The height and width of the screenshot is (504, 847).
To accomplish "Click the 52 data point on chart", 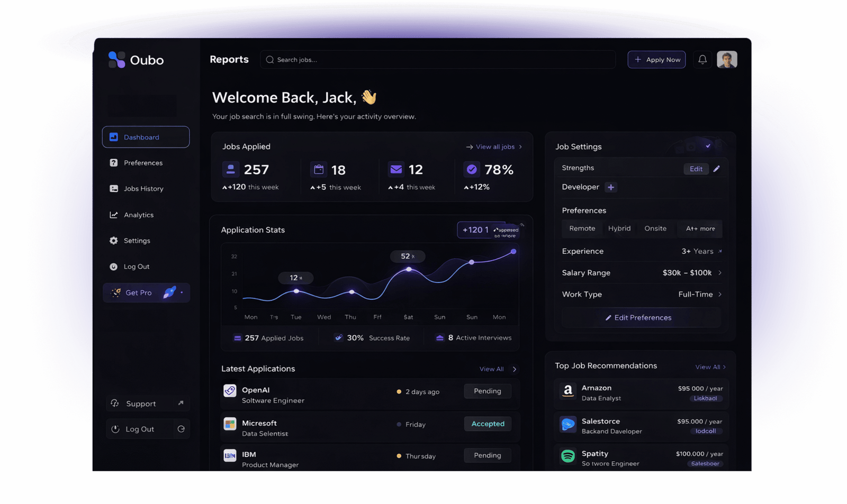I will point(409,269).
